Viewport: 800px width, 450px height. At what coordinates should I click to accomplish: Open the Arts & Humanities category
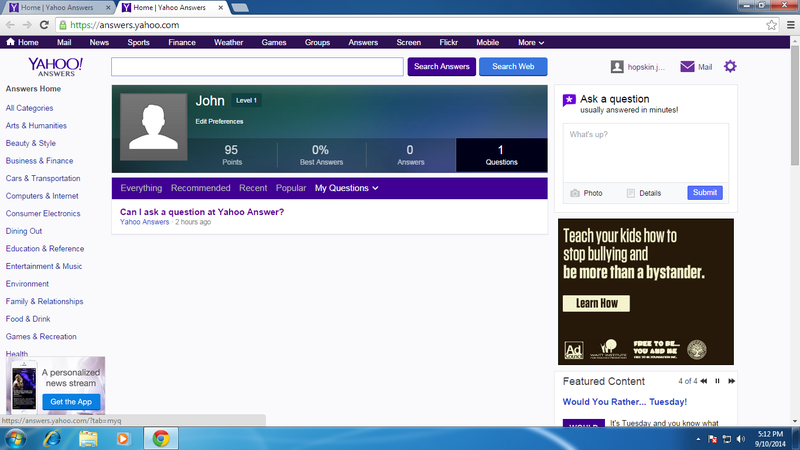[36, 126]
